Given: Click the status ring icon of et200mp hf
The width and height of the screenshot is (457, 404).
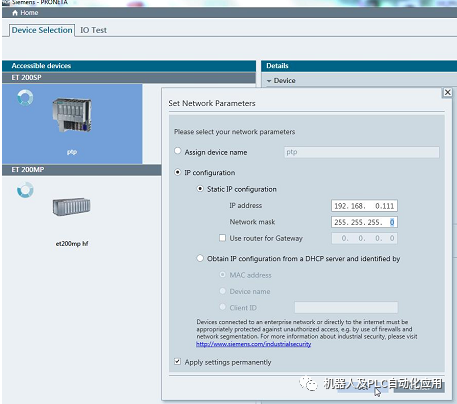Looking at the screenshot, I should 25,190.
